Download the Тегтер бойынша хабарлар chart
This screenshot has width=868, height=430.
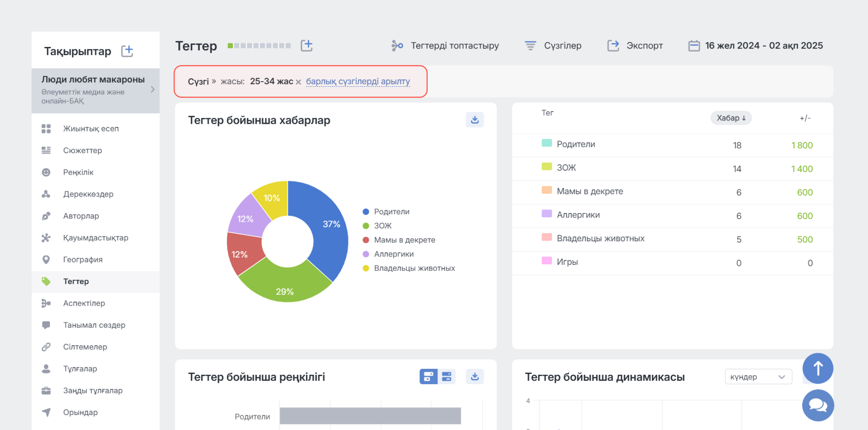pos(475,120)
